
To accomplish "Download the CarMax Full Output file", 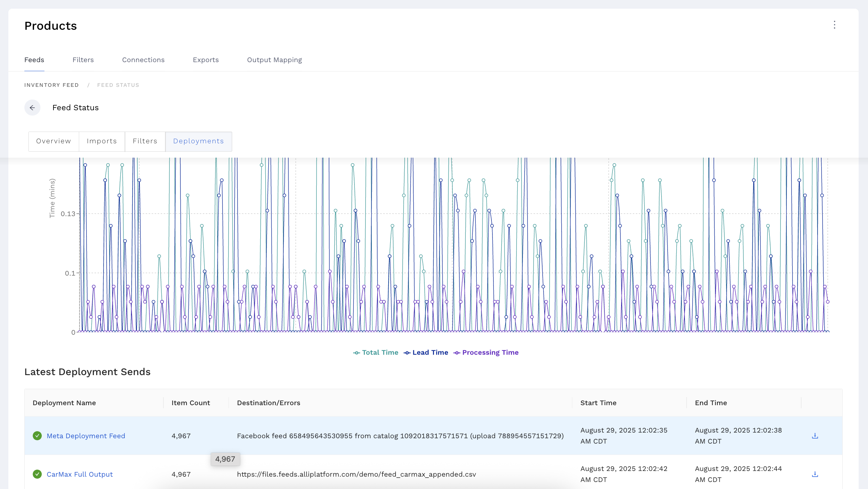I will point(815,474).
